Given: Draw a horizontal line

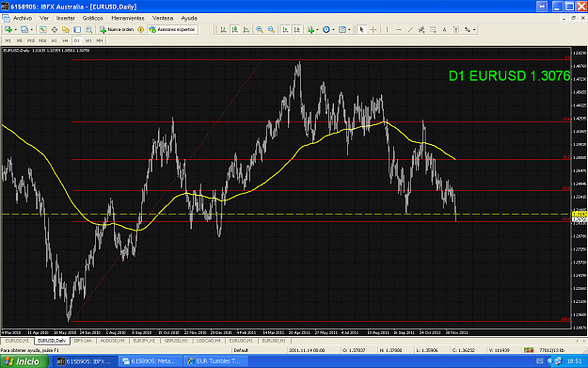Looking at the screenshot, I should pos(399,29).
